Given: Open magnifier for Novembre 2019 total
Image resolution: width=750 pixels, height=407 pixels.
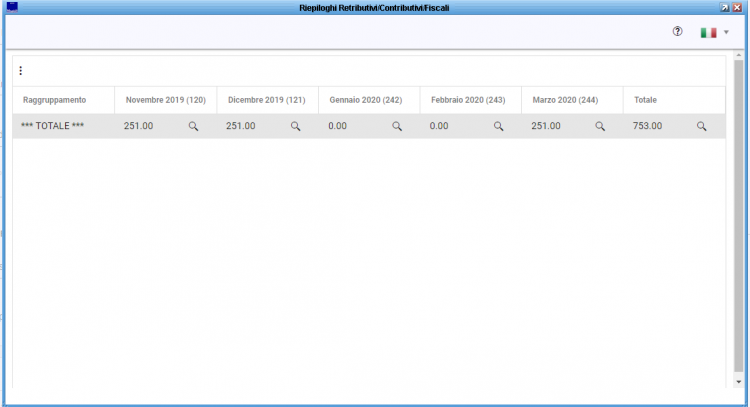Looking at the screenshot, I should [193, 126].
